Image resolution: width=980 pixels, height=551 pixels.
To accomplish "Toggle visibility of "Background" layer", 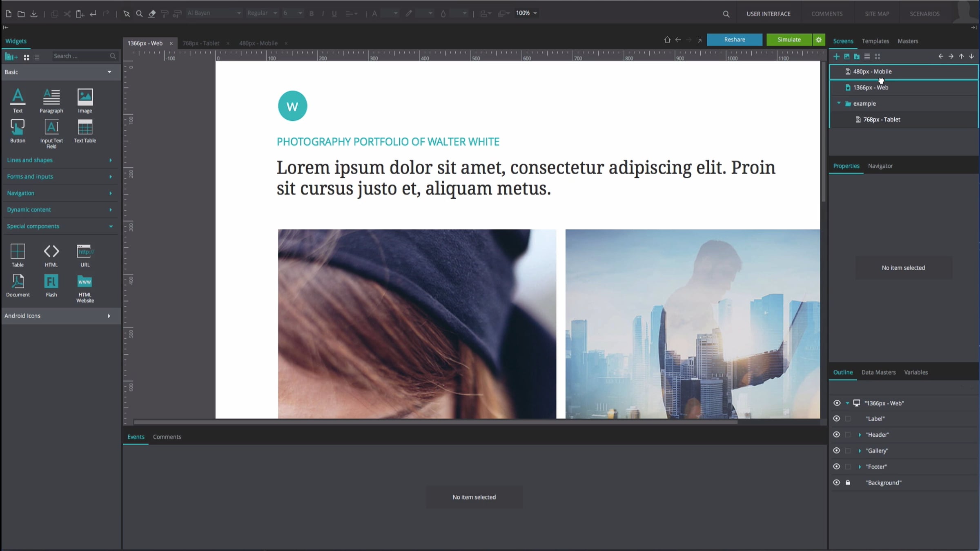I will click(x=837, y=482).
